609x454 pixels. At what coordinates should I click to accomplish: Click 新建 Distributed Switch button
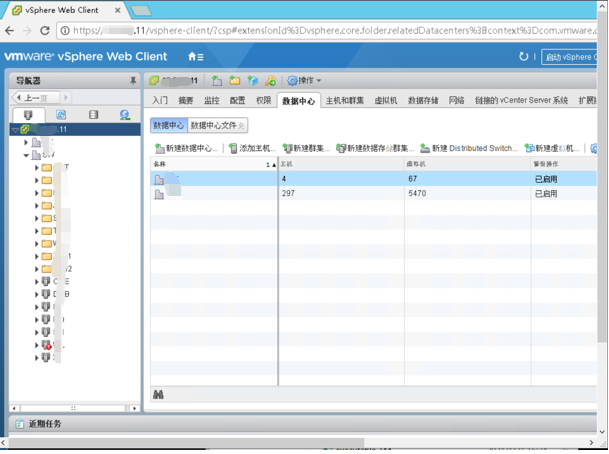click(469, 148)
